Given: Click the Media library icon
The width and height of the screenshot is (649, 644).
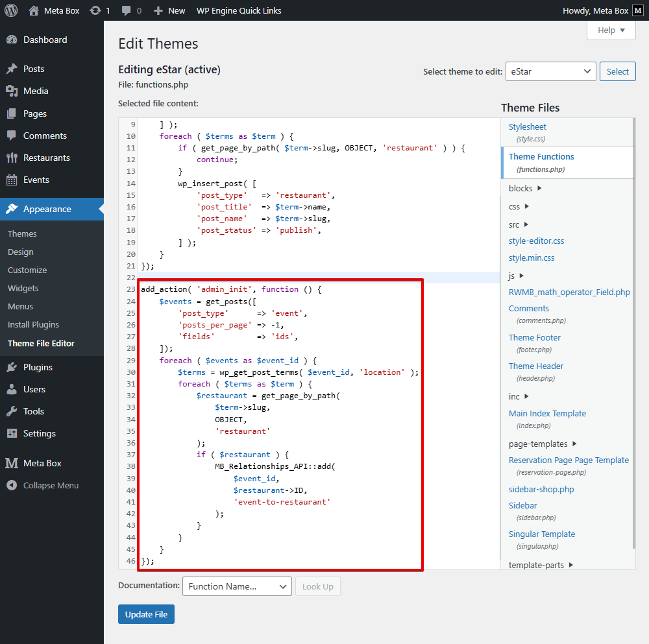Looking at the screenshot, I should 12,91.
